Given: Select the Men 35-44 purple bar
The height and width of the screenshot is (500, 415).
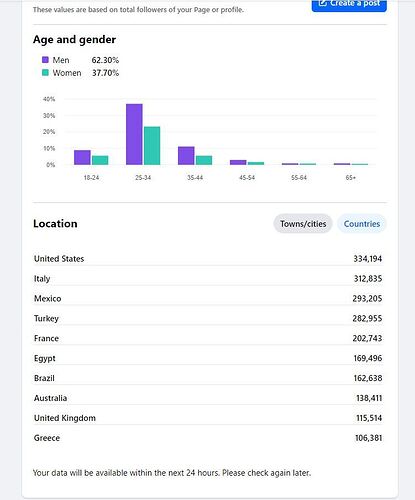Looking at the screenshot, I should click(186, 156).
